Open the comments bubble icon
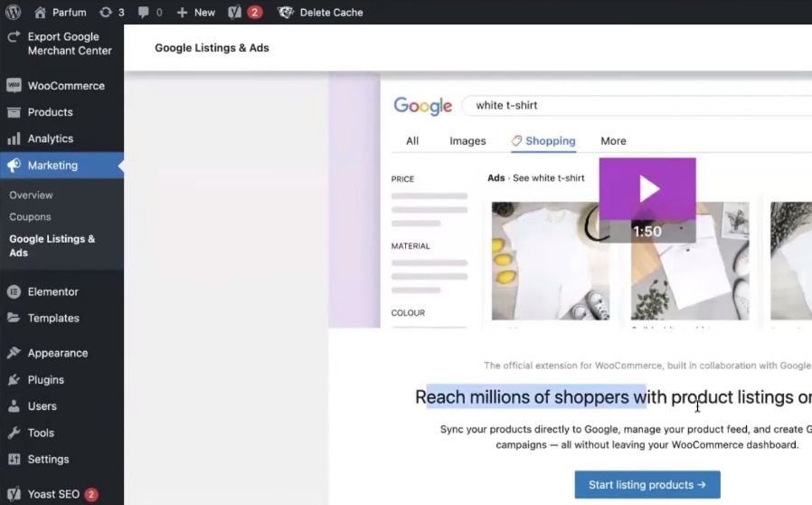The width and height of the screenshot is (812, 505). click(x=144, y=13)
